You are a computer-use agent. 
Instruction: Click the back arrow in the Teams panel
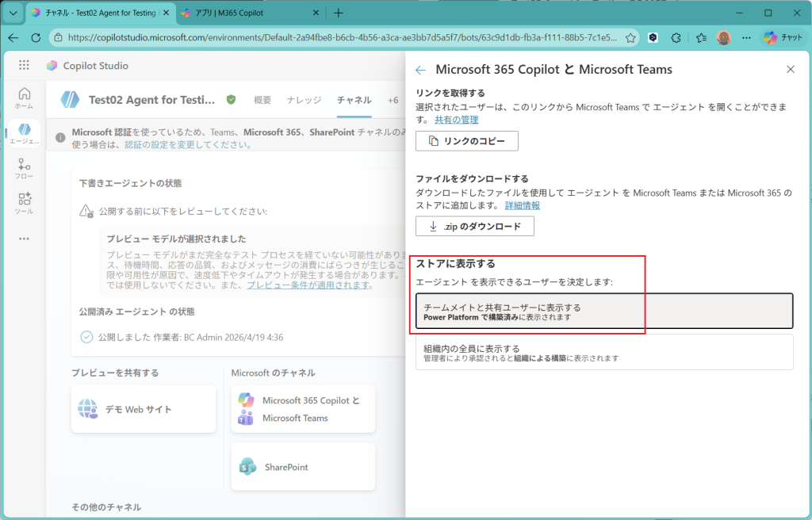(420, 70)
